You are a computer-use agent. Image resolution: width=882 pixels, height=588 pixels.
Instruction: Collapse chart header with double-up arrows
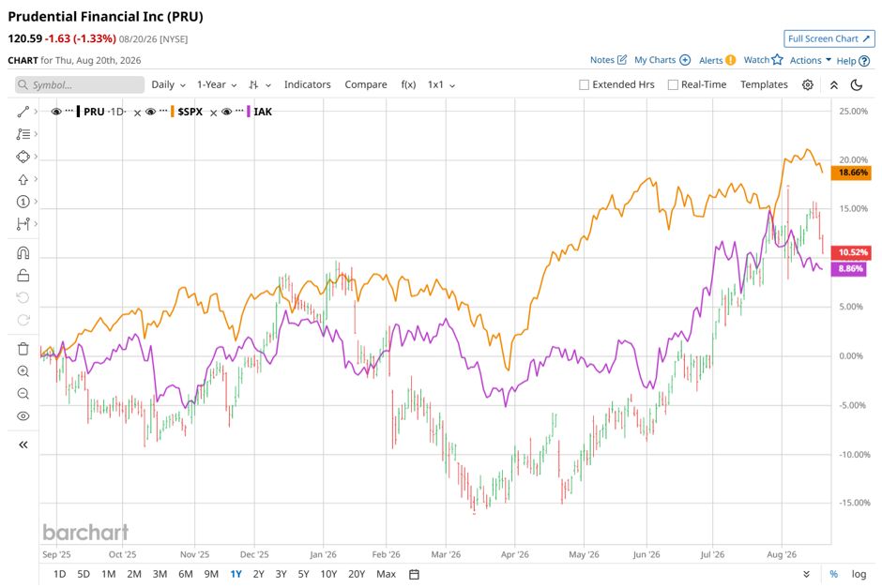point(834,85)
